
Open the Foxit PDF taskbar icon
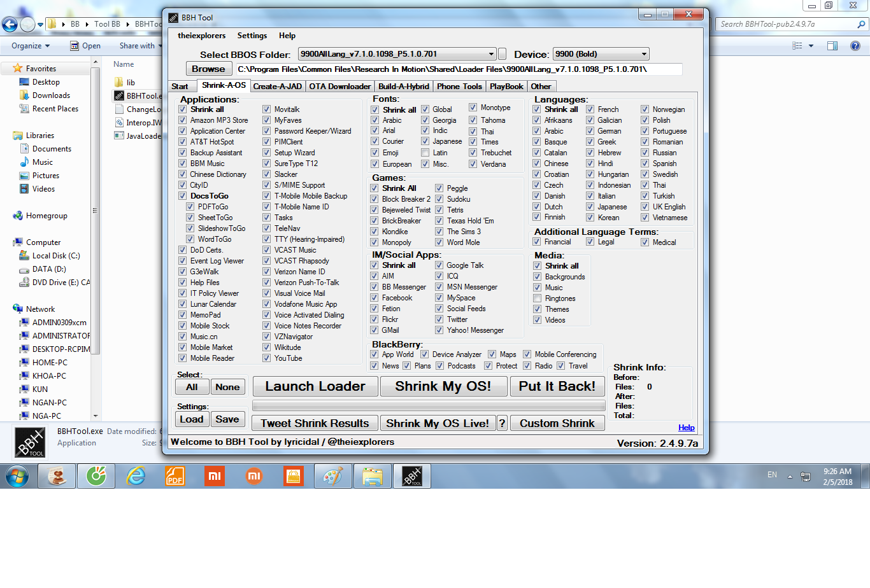[x=175, y=476]
